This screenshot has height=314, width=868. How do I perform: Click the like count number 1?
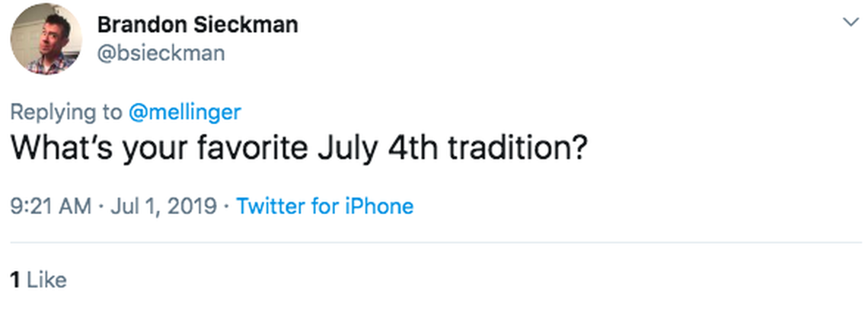pos(14,280)
